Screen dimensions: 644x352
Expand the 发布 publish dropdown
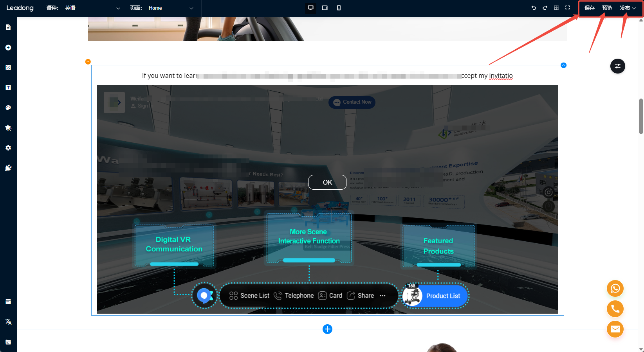628,8
